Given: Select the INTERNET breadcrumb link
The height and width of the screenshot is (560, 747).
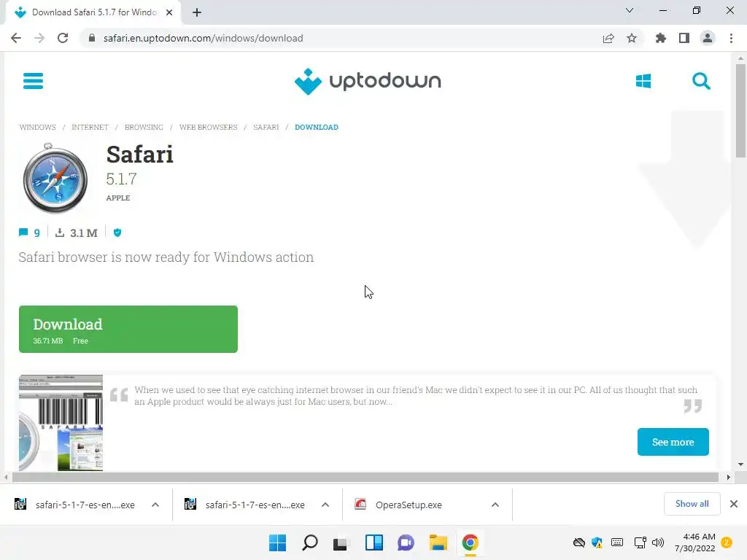Looking at the screenshot, I should tap(90, 127).
